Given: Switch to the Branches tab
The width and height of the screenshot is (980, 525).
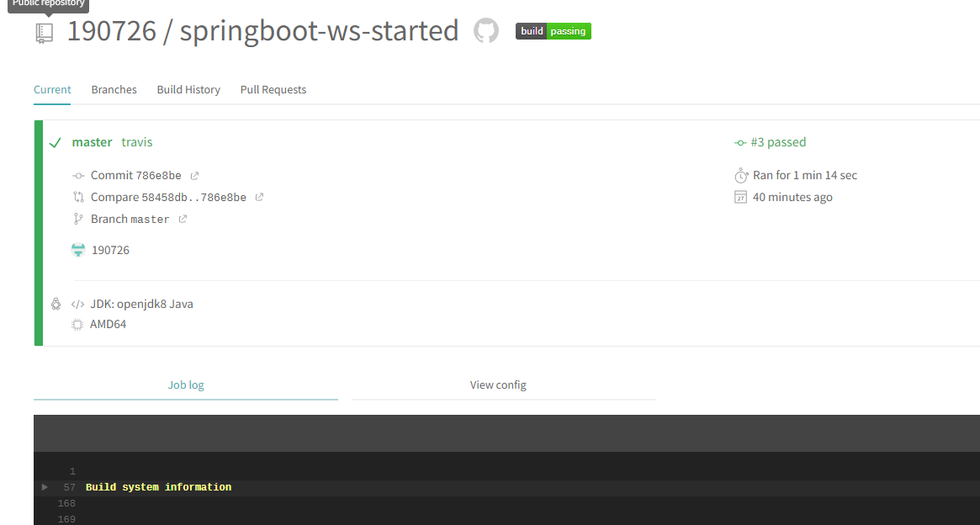Looking at the screenshot, I should [x=114, y=90].
